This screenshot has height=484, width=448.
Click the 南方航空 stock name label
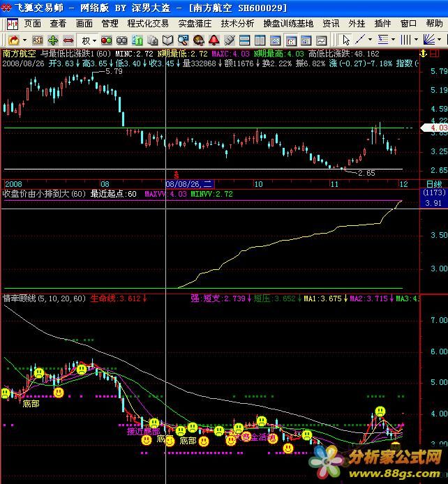pyautogui.click(x=19, y=54)
